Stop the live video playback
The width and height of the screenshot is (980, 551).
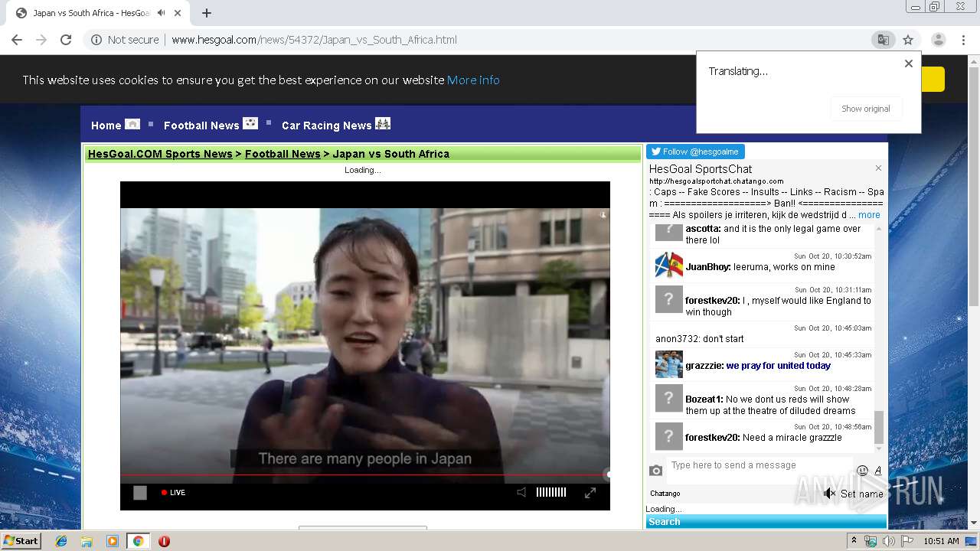[140, 493]
